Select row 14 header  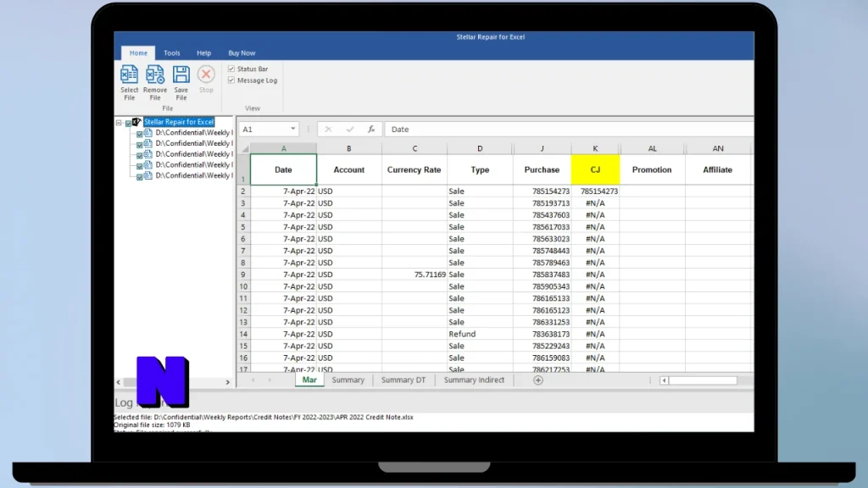pos(243,334)
